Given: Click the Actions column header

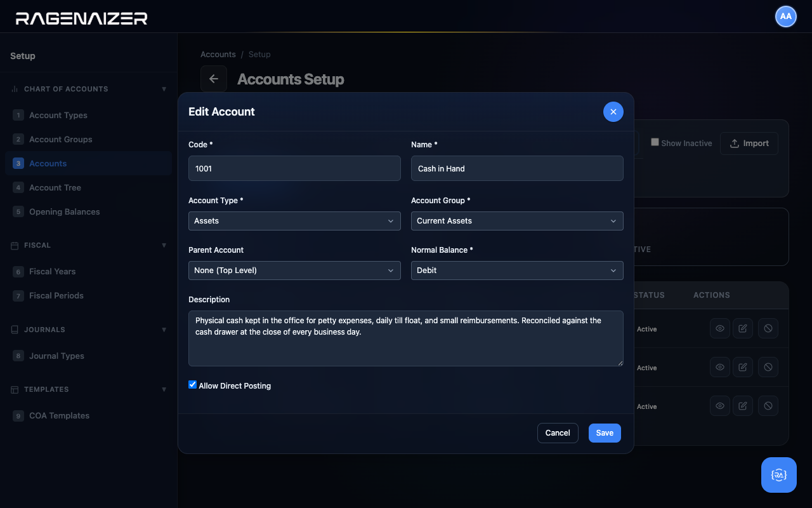Looking at the screenshot, I should pyautogui.click(x=712, y=295).
